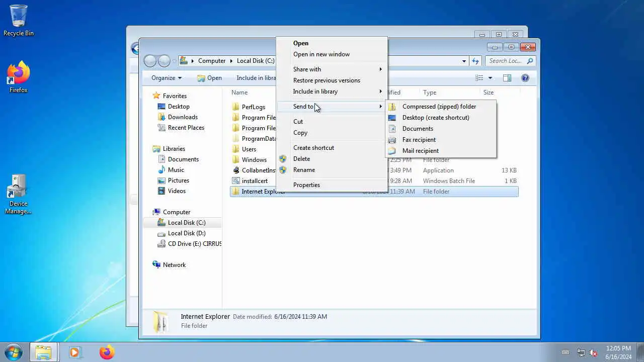Select the ProgramData folder
This screenshot has height=362, width=644.
(x=259, y=138)
